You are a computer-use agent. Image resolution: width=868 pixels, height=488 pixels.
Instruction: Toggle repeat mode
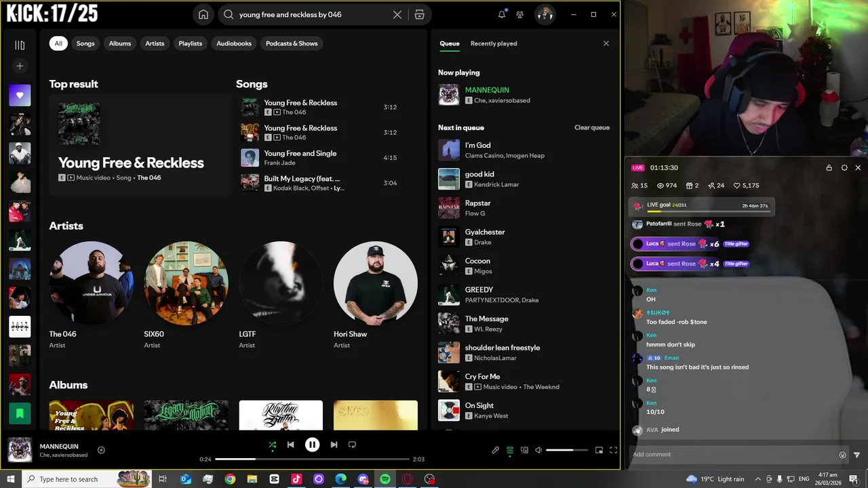(352, 445)
